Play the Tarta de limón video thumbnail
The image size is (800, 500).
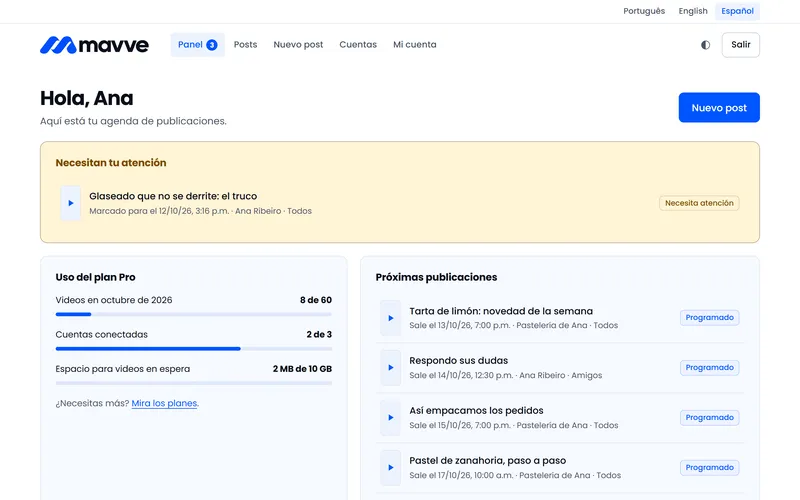pos(390,318)
